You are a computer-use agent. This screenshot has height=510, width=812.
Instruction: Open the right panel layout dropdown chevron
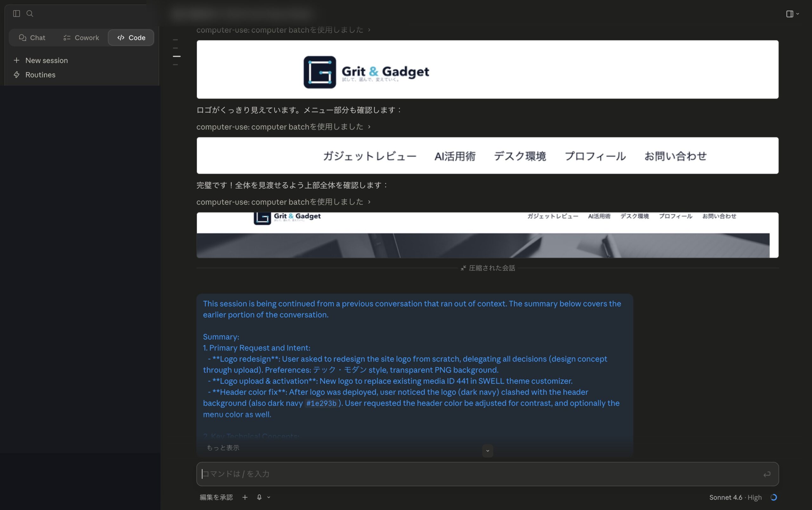[x=797, y=14]
